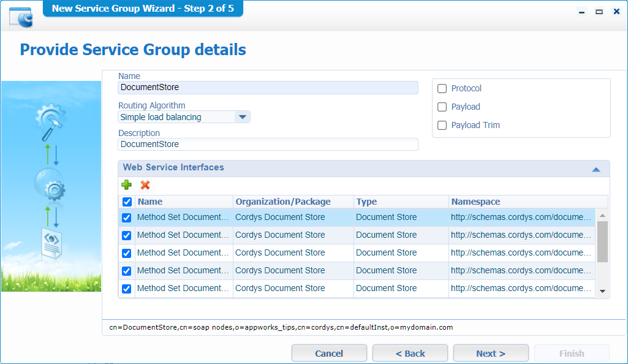628x364 pixels.
Task: Click the document code step icon
Action: pyautogui.click(x=50, y=242)
